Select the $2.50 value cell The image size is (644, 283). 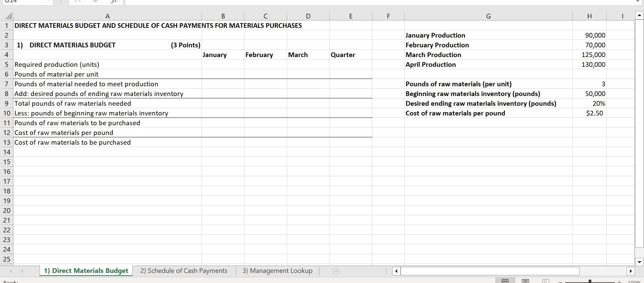tap(590, 113)
